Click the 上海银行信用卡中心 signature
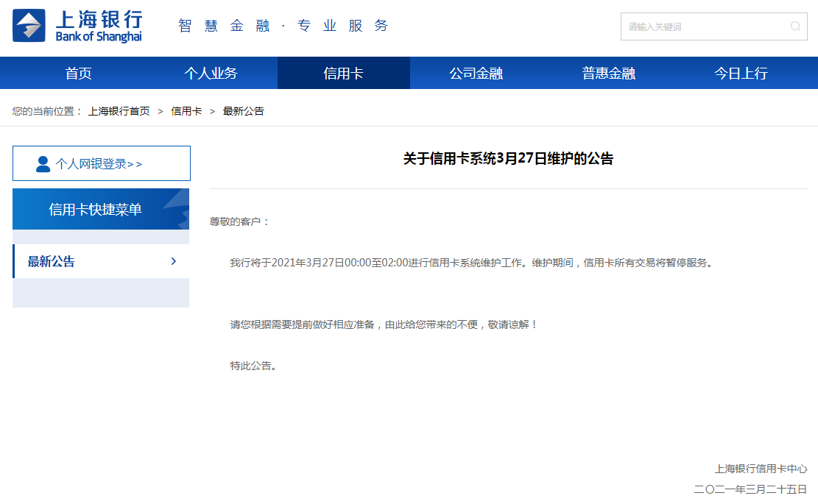This screenshot has height=504, width=818. click(761, 469)
